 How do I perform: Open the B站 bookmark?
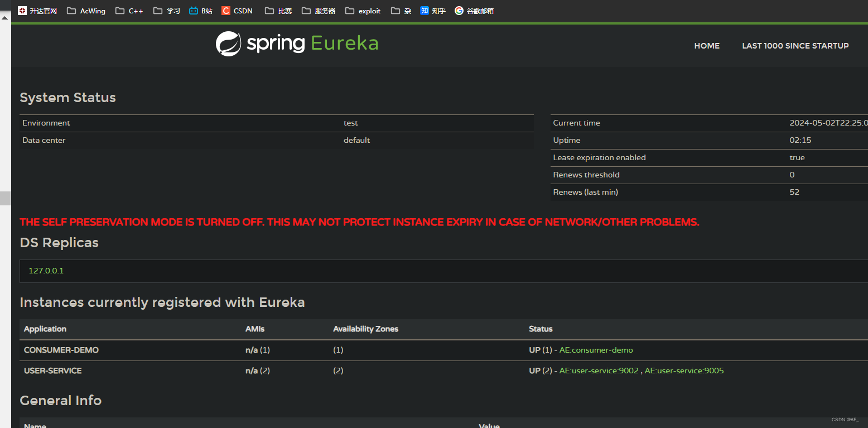coord(201,11)
